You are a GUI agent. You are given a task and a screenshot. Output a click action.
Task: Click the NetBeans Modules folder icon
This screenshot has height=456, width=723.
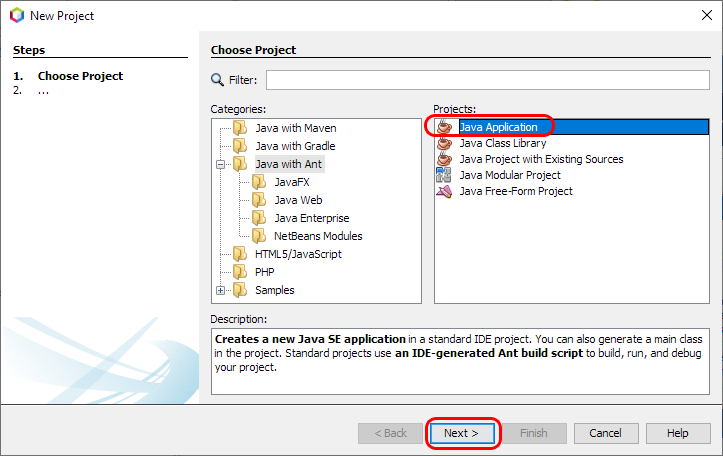(259, 236)
